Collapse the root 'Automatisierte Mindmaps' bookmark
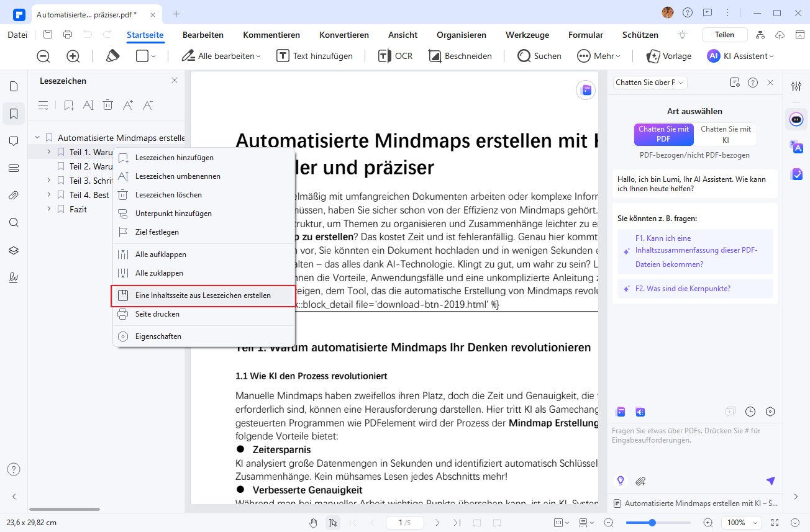Screen dimensions: 810x532 37,138
